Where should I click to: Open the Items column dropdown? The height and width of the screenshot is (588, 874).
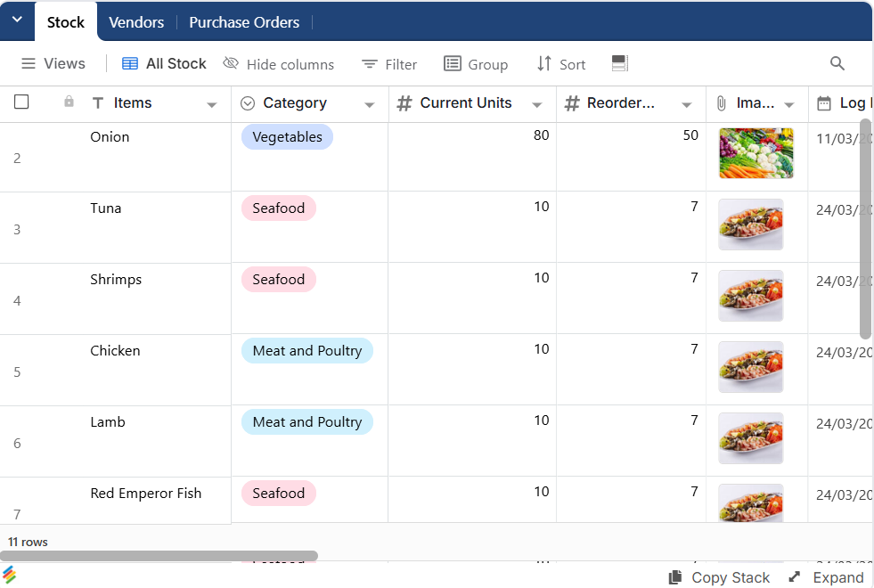pos(211,105)
